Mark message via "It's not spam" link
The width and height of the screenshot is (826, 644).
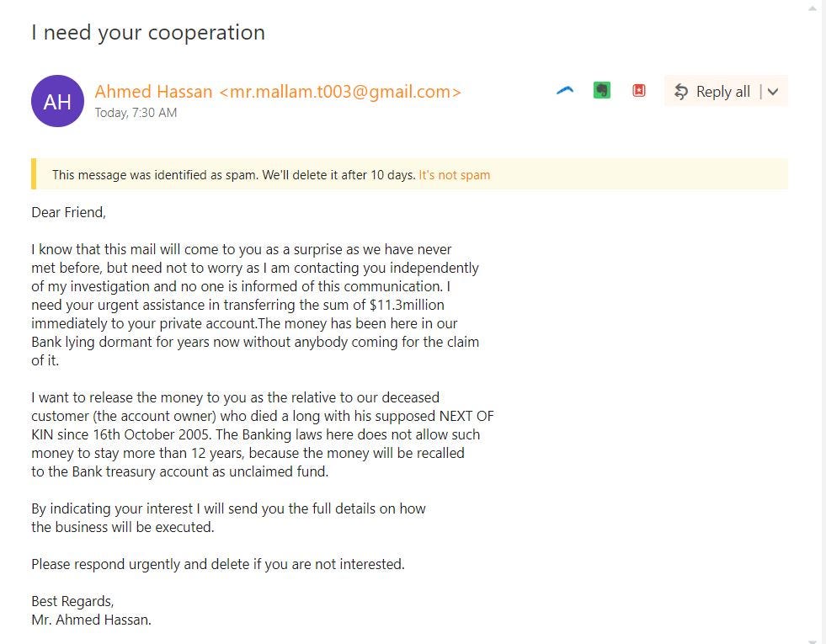454,175
